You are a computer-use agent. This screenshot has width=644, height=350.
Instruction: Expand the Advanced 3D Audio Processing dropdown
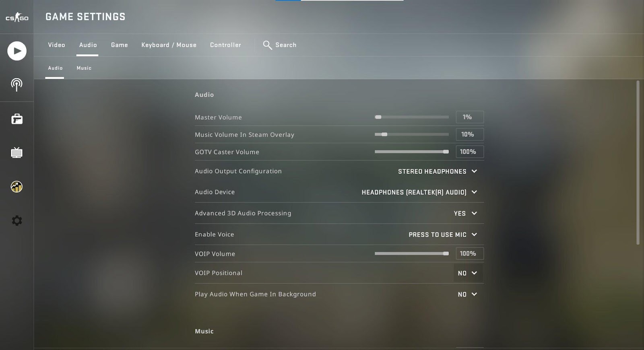[465, 214]
